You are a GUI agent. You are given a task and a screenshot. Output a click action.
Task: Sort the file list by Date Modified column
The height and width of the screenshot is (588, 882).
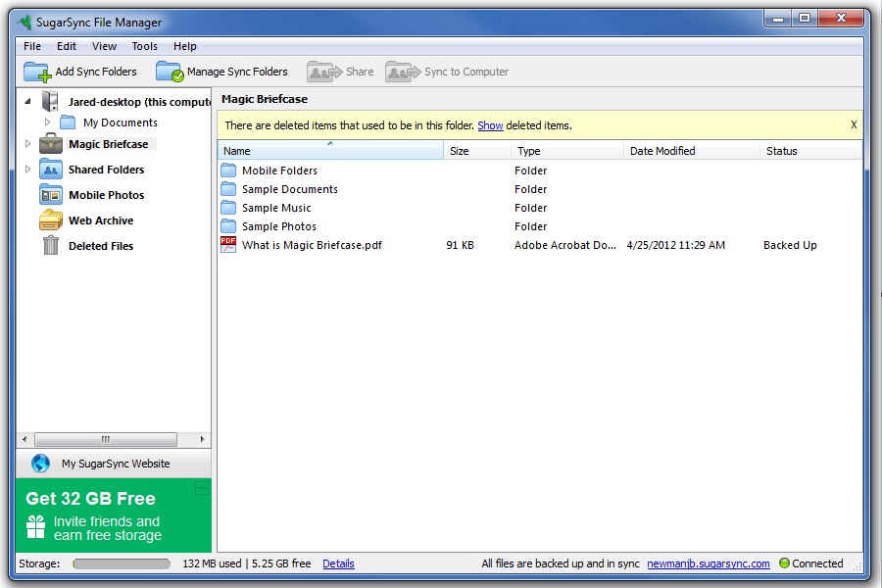pyautogui.click(x=662, y=151)
